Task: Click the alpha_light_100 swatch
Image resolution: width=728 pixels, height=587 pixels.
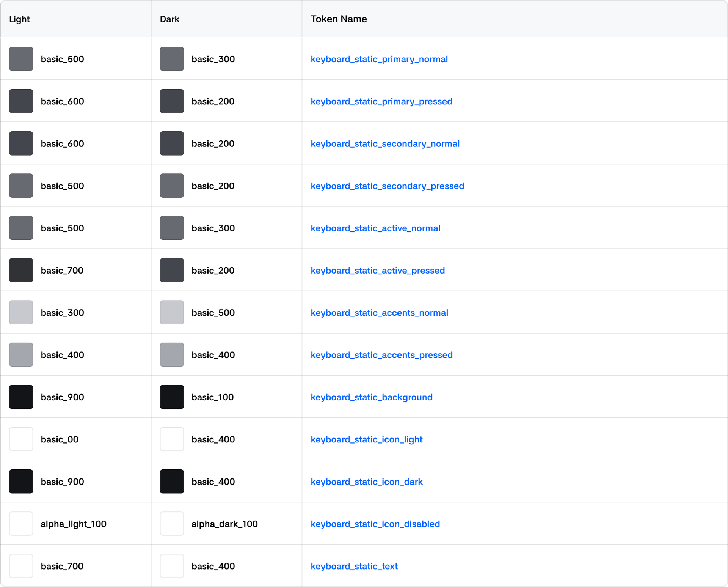Action: [x=21, y=524]
